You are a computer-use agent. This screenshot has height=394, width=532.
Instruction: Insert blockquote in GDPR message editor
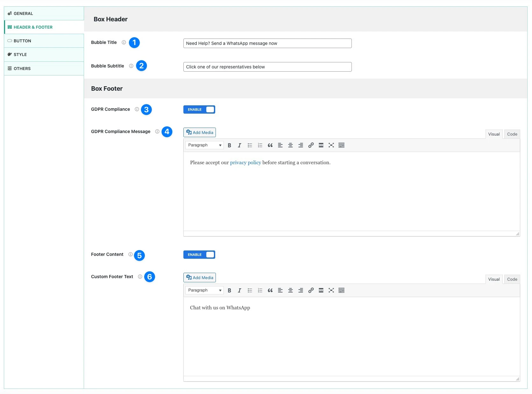pyautogui.click(x=270, y=145)
